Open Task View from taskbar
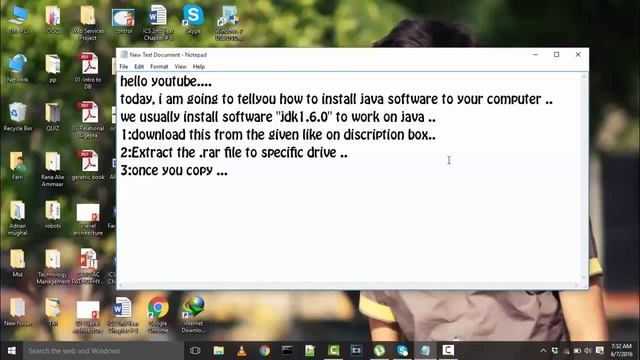The width and height of the screenshot is (640, 360). click(x=195, y=351)
